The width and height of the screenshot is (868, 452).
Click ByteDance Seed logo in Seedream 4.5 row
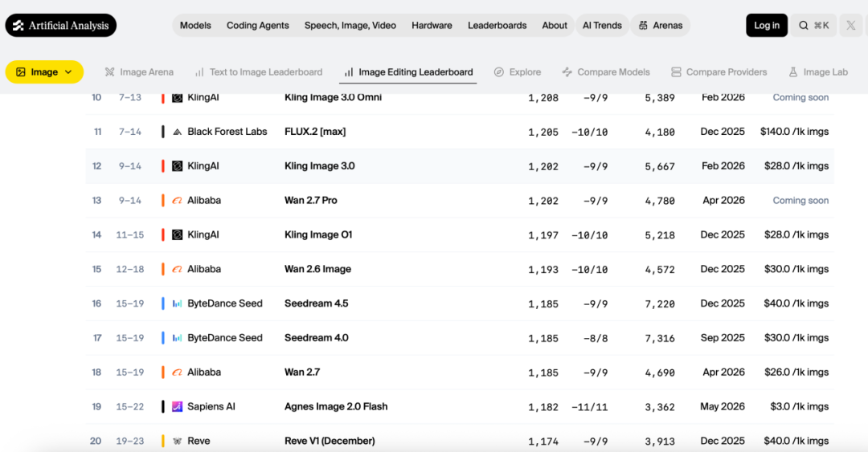click(x=177, y=303)
